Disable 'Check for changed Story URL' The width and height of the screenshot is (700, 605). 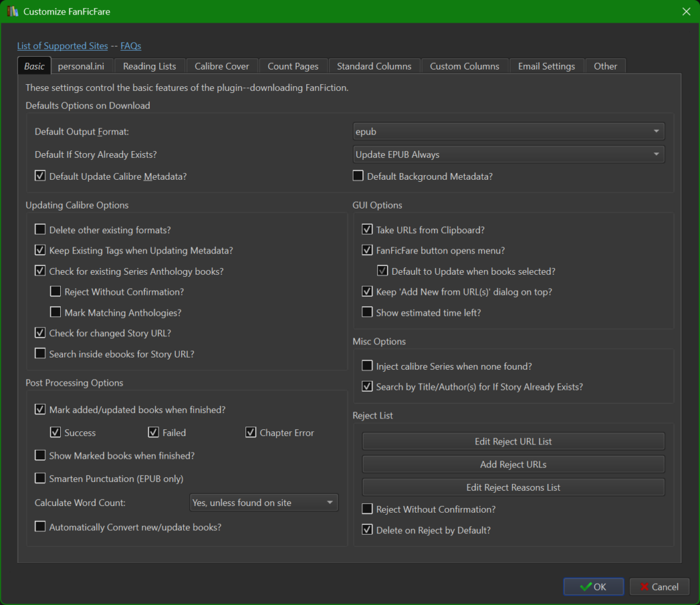point(40,333)
